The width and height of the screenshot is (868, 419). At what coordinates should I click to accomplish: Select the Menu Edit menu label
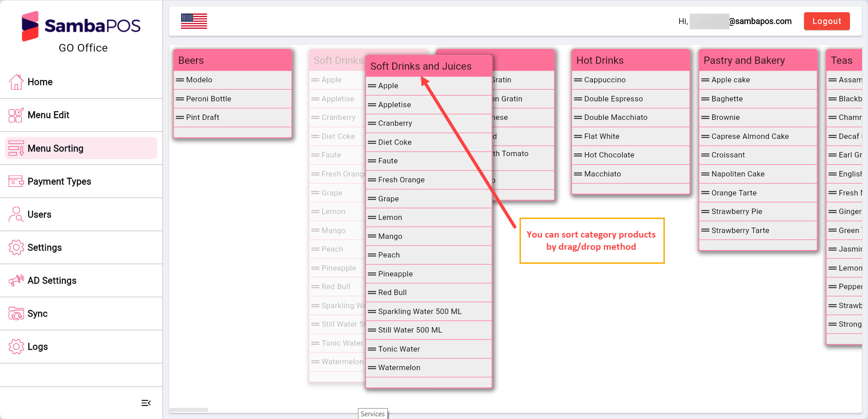click(48, 115)
